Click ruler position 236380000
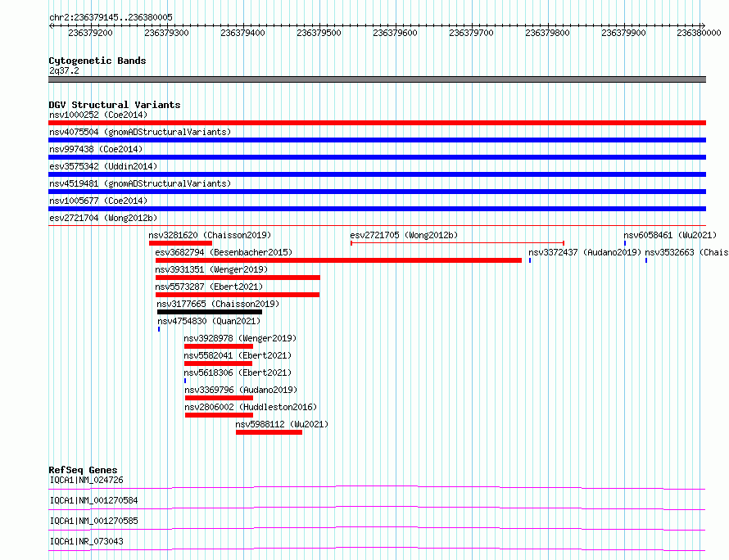 699,33
